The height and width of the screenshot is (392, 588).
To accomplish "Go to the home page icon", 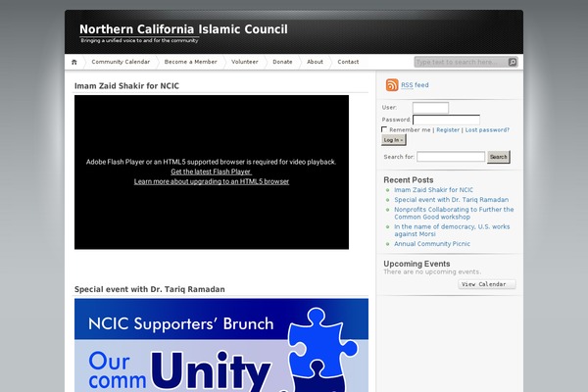I will 74,63.
